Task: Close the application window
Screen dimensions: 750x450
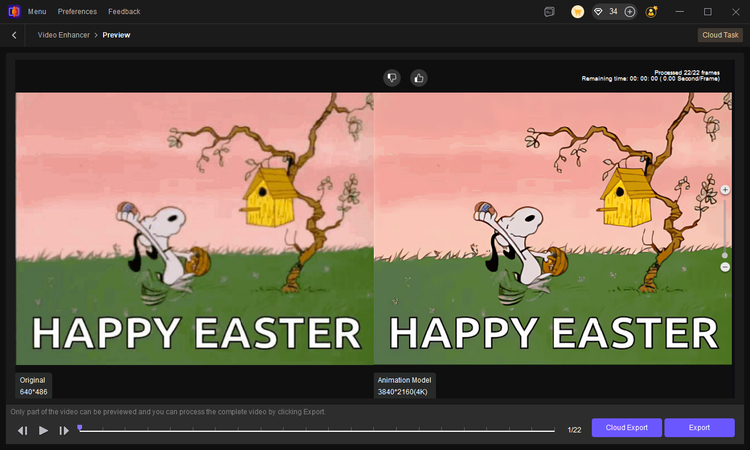Action: pyautogui.click(x=736, y=11)
